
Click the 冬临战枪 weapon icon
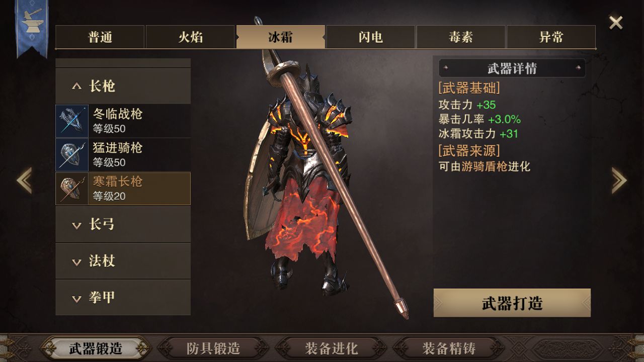[x=72, y=121]
